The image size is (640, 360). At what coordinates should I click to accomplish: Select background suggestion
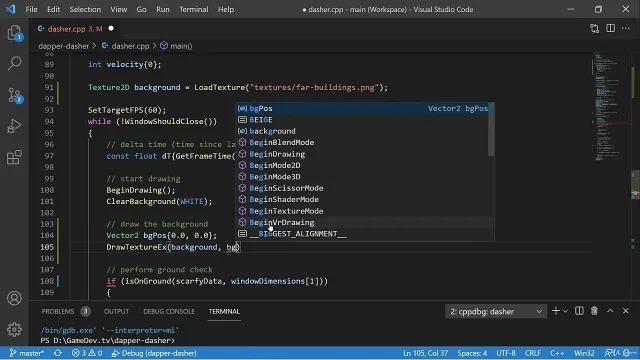363,131
